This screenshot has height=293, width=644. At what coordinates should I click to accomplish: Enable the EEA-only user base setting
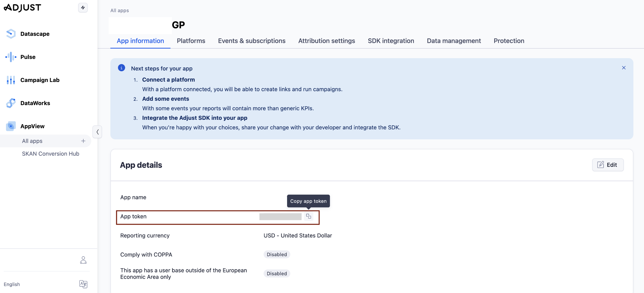(x=276, y=273)
